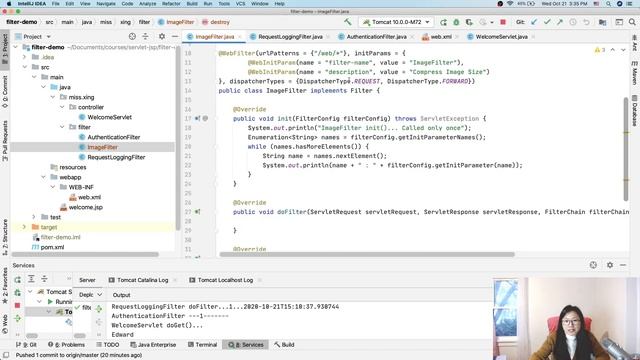Select pom.xml in project tree

click(52, 247)
